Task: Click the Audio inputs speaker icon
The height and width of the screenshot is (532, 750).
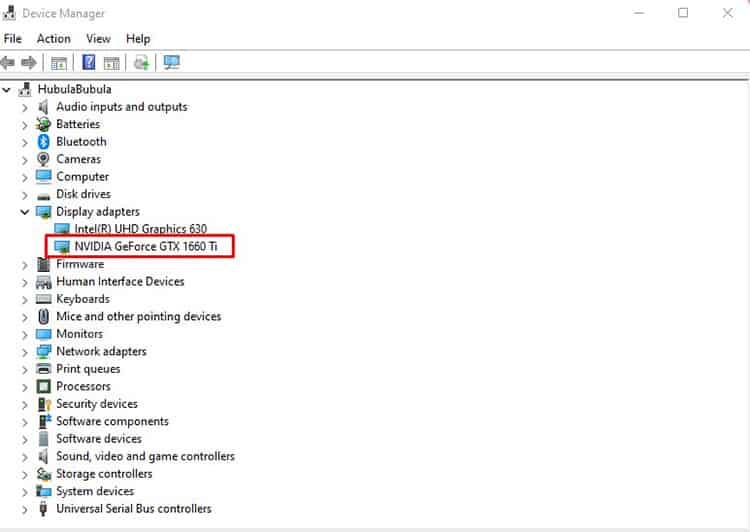Action: (x=43, y=107)
